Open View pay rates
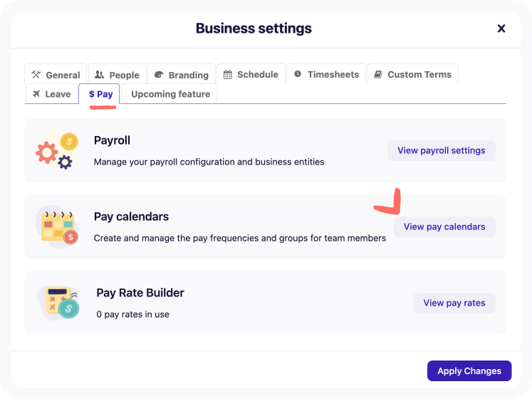This screenshot has height=399, width=532. point(454,303)
